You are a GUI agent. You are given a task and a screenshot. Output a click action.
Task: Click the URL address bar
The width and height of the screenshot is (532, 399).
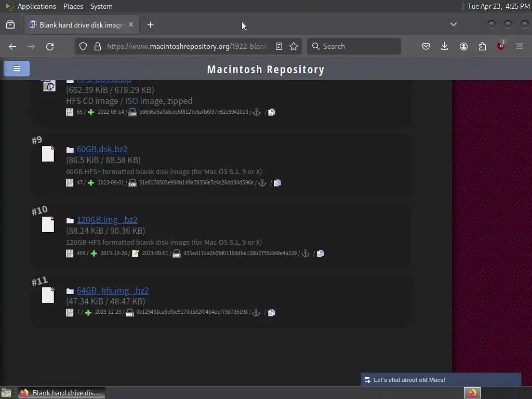coord(187,46)
